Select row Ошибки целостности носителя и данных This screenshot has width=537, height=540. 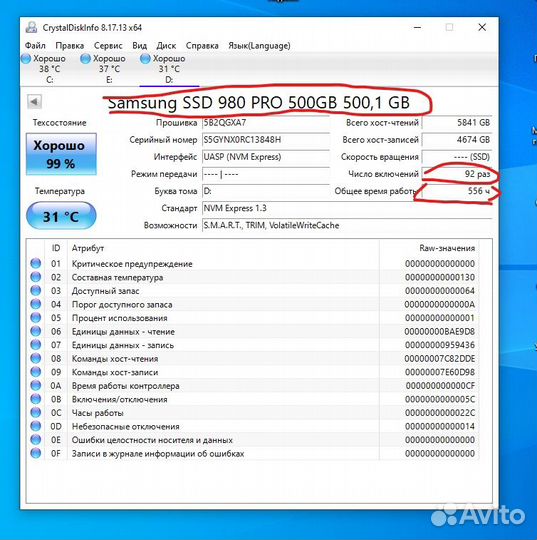tap(253, 440)
